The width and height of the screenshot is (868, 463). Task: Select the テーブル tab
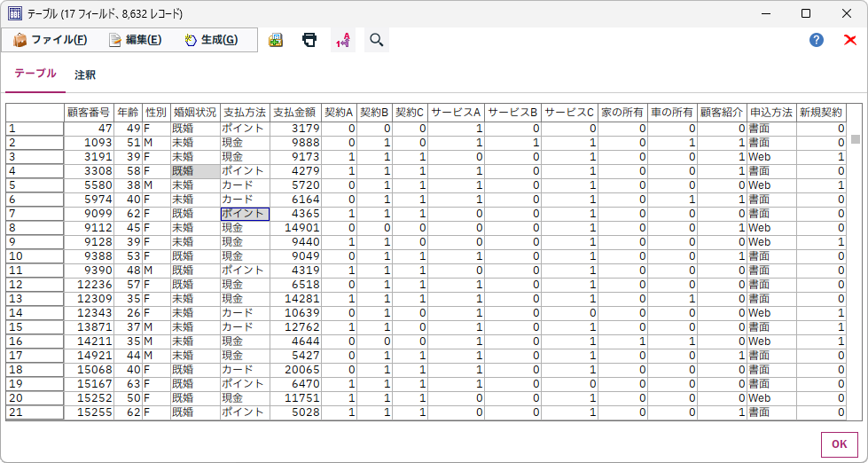pyautogui.click(x=35, y=75)
